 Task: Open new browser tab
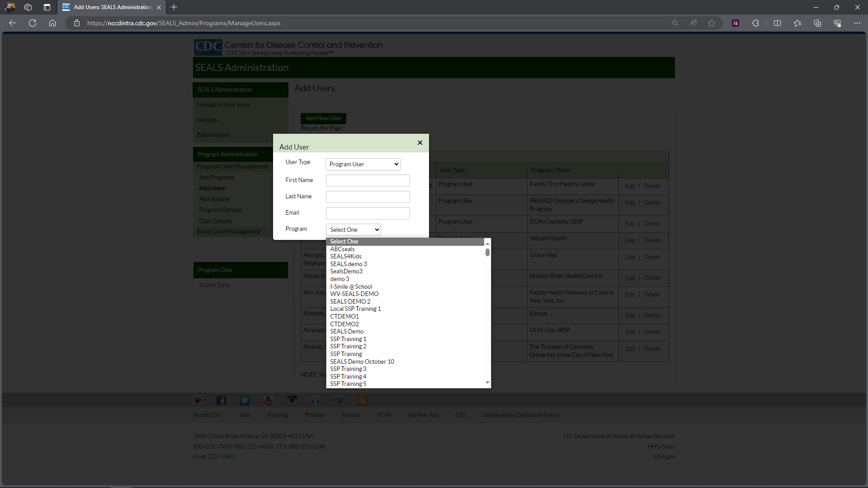click(x=174, y=7)
